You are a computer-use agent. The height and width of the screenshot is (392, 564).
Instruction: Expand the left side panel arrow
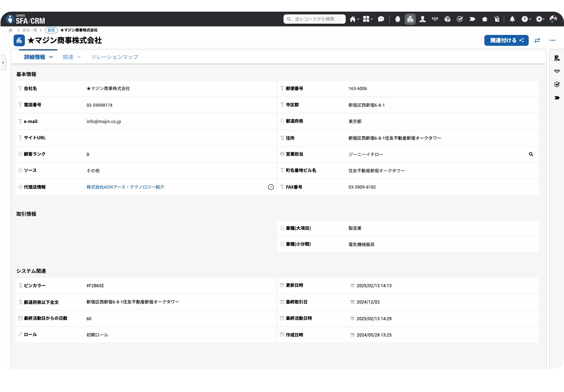(3, 62)
